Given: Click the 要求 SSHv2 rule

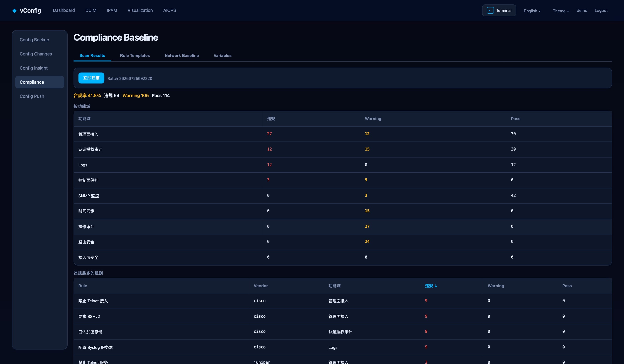Looking at the screenshot, I should 89,316.
